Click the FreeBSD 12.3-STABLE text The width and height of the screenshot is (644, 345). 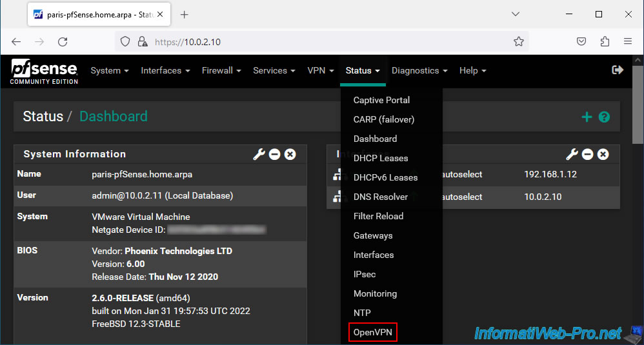coord(136,324)
